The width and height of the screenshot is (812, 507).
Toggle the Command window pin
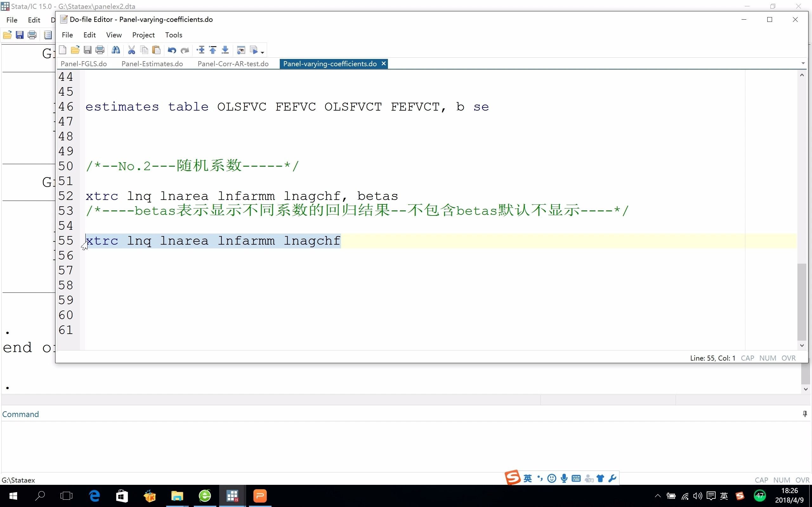(x=805, y=414)
